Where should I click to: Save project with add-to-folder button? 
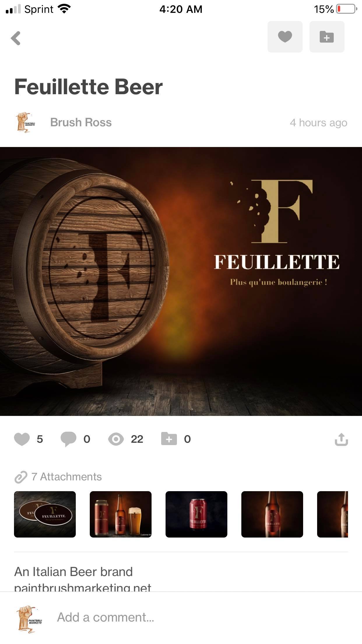[x=327, y=37]
